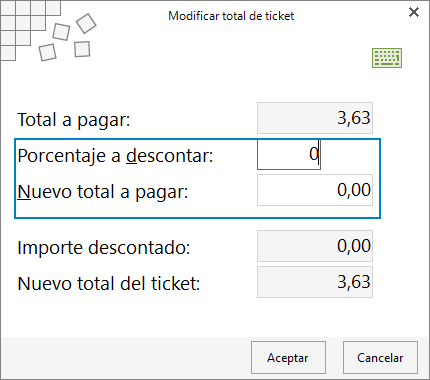Click the gray footer bar beside the Aceptar button
The height and width of the screenshot is (380, 430).
click(125, 357)
